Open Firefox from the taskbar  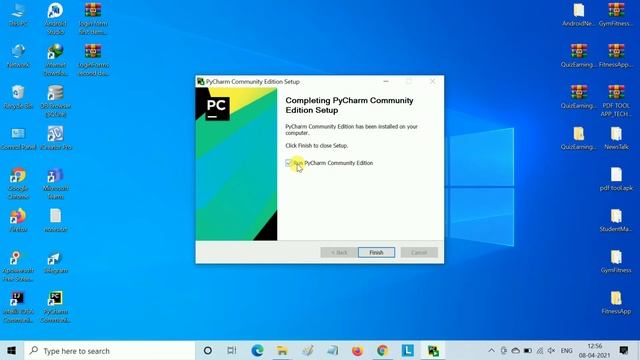click(x=357, y=351)
